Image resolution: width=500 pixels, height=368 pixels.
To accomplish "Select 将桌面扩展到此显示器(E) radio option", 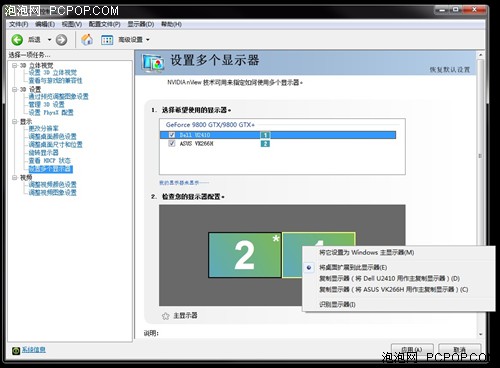I will [353, 267].
